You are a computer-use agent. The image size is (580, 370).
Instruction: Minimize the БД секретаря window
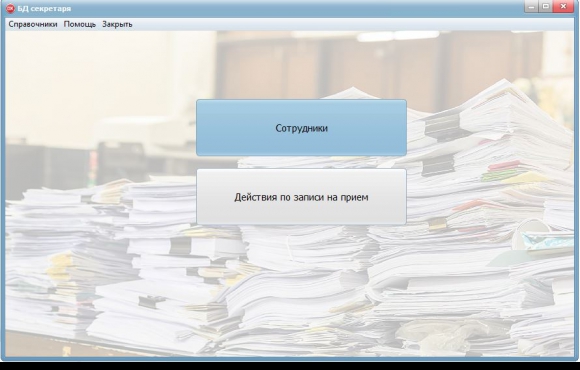tap(531, 7)
